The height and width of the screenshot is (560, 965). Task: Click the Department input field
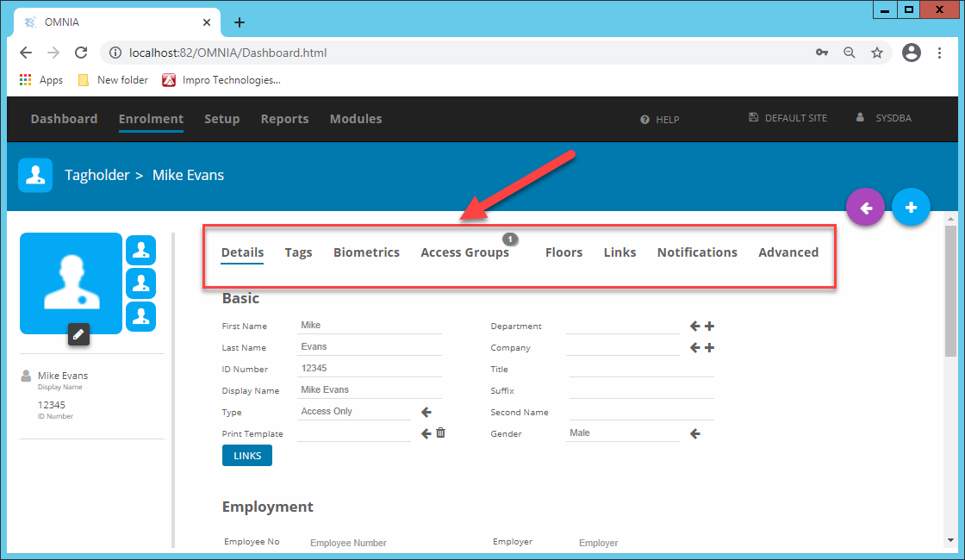click(623, 326)
